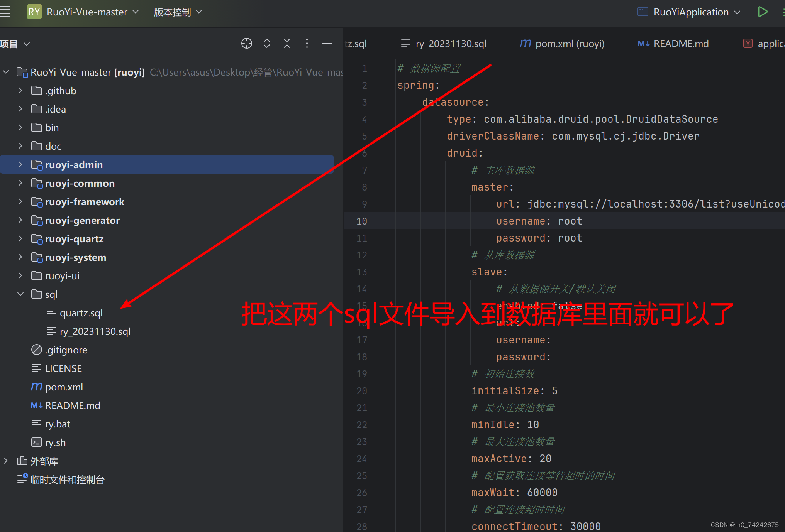Expand the ruoyi-common module

click(x=20, y=183)
